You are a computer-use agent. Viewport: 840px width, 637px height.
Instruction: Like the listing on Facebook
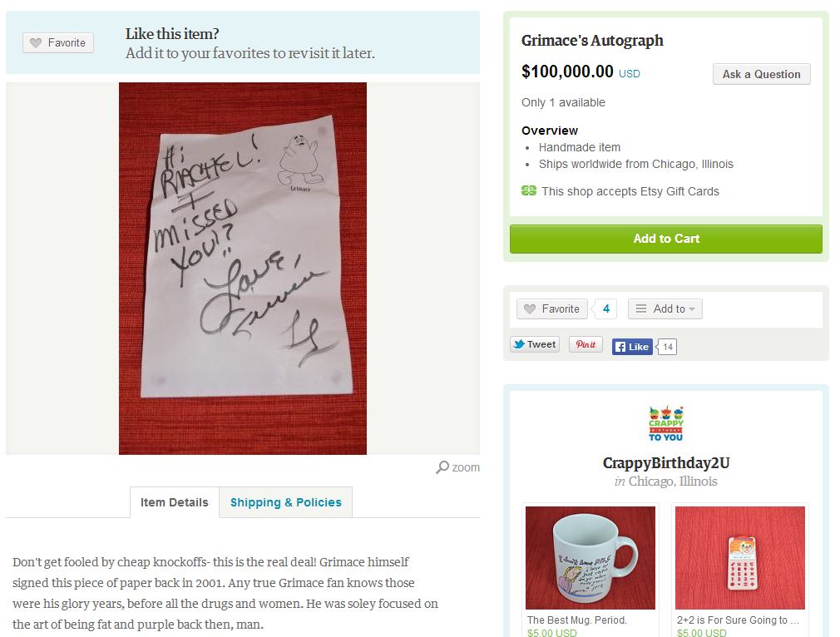coord(632,347)
